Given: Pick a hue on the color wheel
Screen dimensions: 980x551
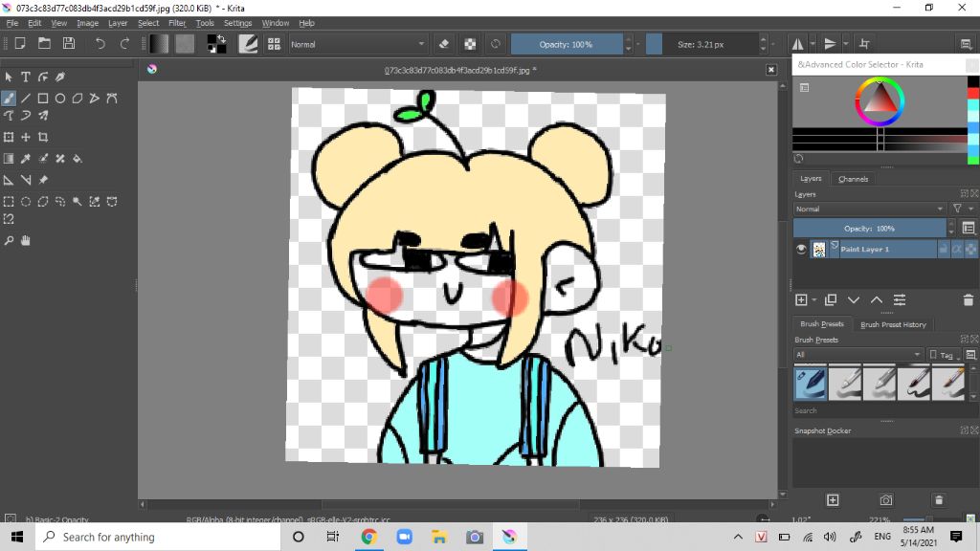Looking at the screenshot, I should 880,102.
